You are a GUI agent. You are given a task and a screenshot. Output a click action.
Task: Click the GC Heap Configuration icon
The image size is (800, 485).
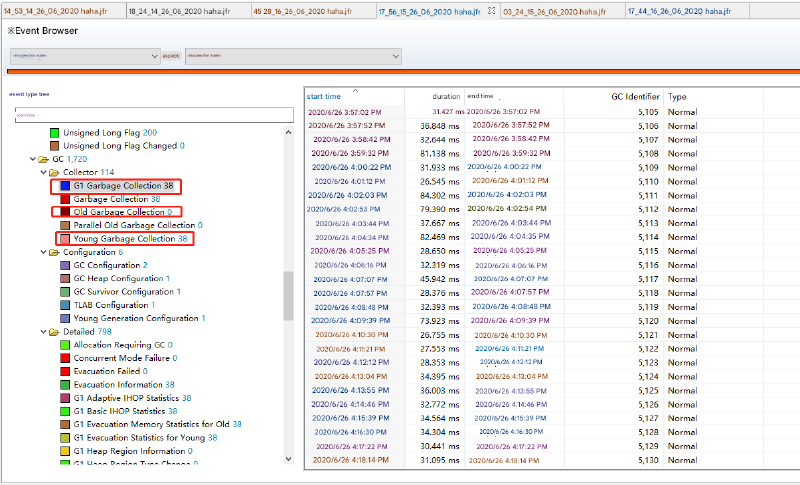coord(65,278)
